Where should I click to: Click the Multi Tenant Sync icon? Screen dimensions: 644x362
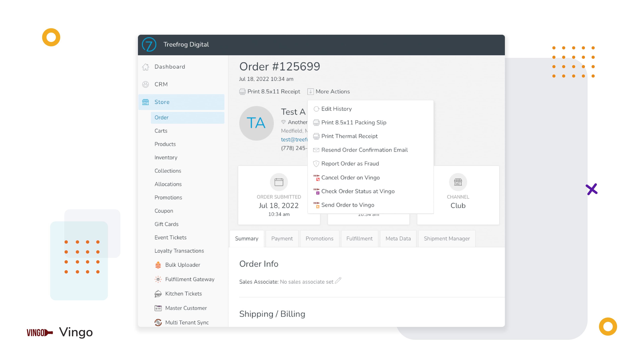[158, 322]
